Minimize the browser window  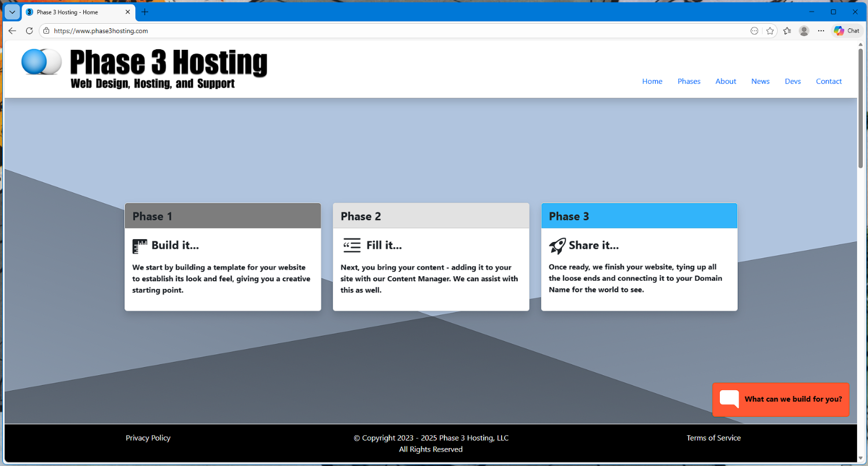click(812, 12)
